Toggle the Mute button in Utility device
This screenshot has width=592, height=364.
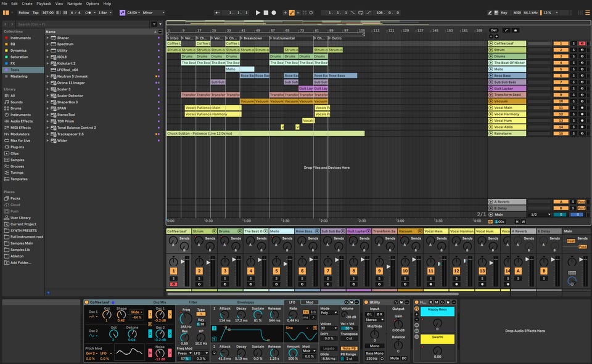coord(394,358)
